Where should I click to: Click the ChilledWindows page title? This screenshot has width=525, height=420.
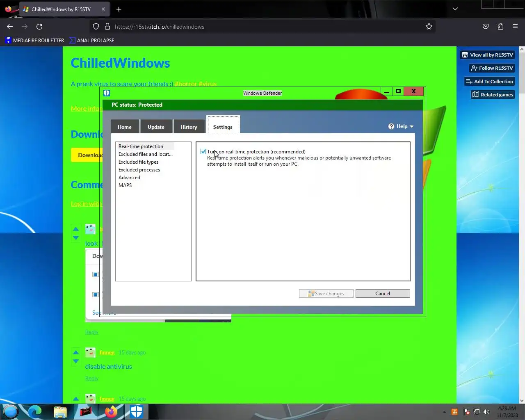click(120, 63)
